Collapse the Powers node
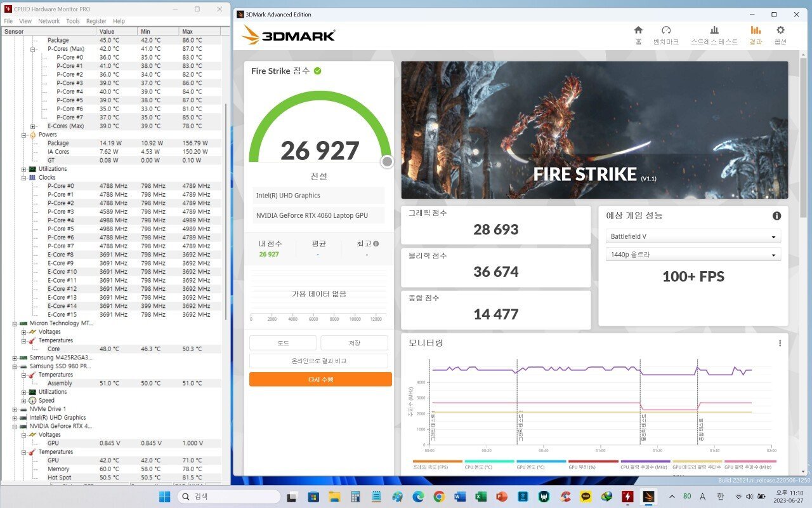The image size is (812, 508). [x=23, y=135]
